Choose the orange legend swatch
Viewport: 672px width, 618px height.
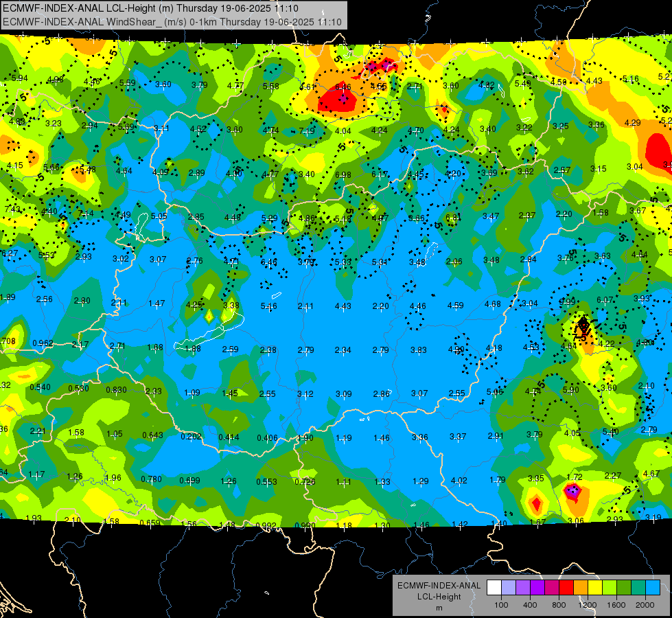581,587
